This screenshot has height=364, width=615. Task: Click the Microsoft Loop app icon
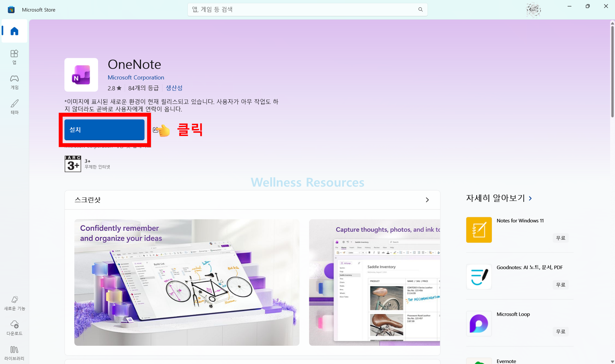479,324
